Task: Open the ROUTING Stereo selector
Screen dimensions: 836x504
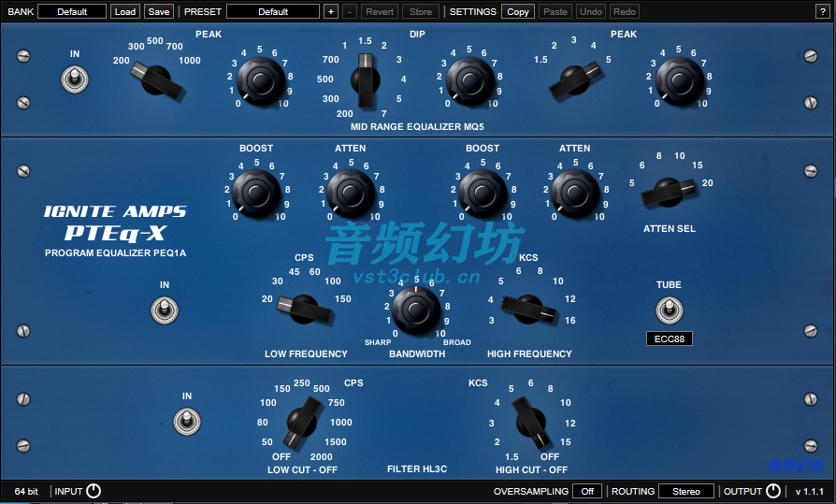Action: tap(686, 491)
